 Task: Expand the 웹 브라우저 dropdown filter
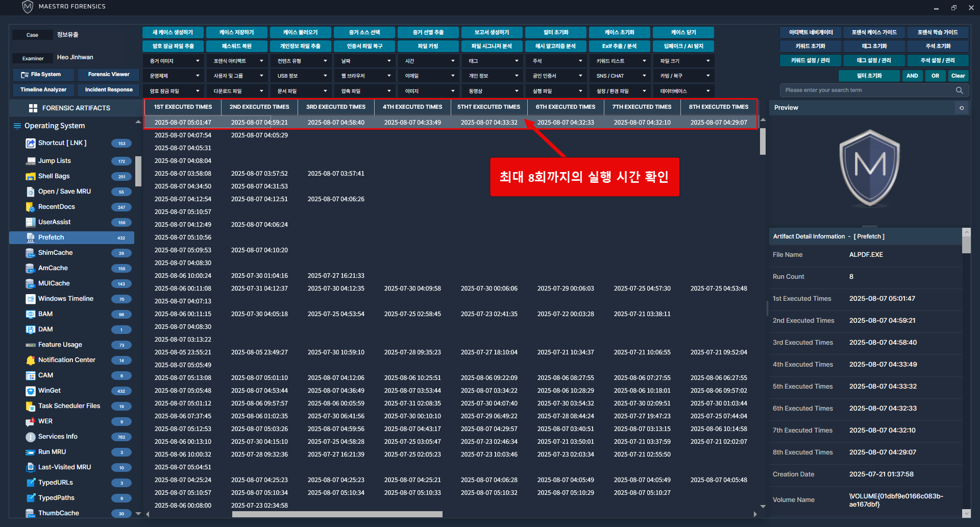click(x=365, y=76)
